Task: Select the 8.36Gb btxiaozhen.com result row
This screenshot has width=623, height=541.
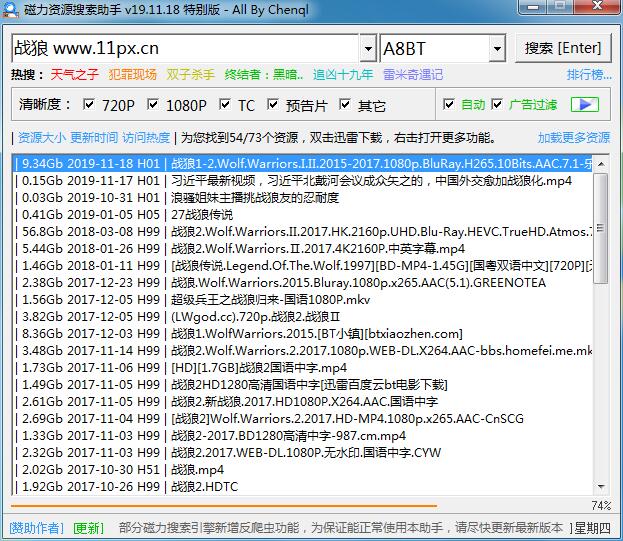Action: pos(303,334)
